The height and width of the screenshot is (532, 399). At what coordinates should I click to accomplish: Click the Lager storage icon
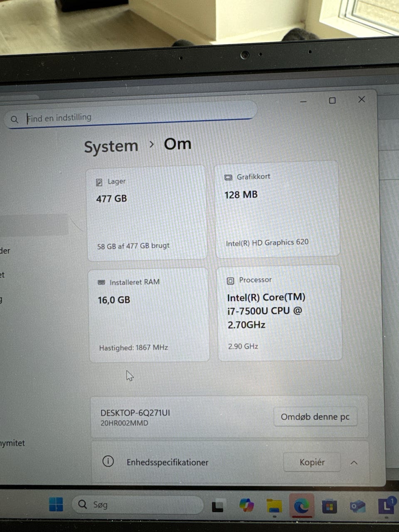coord(99,182)
